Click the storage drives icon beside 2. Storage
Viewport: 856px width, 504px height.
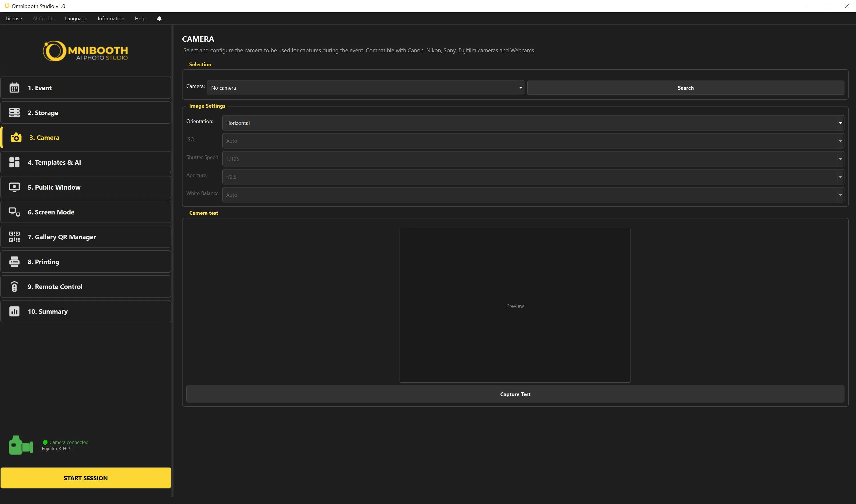tap(14, 113)
